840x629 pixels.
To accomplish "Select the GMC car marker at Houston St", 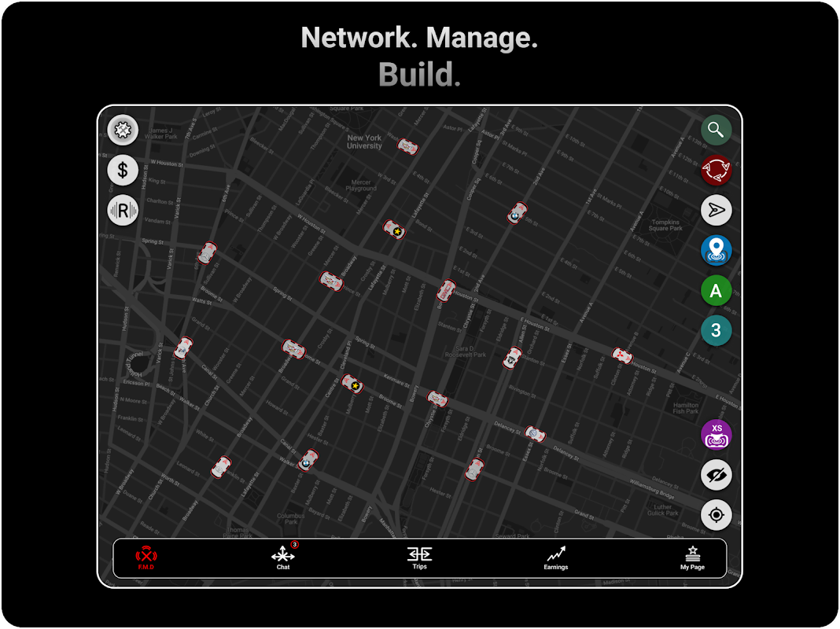I will [x=446, y=291].
